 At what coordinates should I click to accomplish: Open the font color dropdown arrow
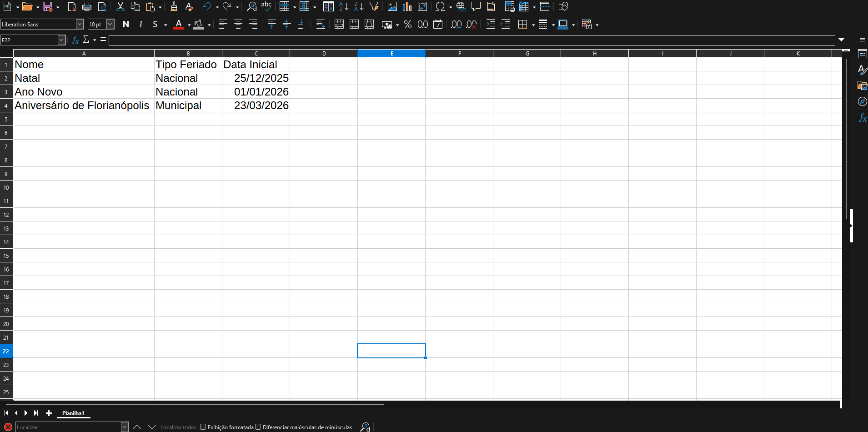click(189, 25)
